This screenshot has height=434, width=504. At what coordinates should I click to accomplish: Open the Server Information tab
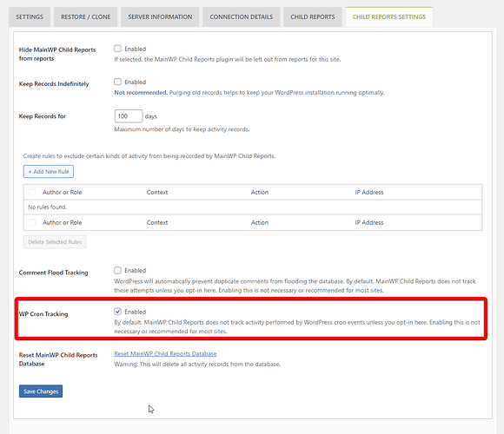point(160,16)
